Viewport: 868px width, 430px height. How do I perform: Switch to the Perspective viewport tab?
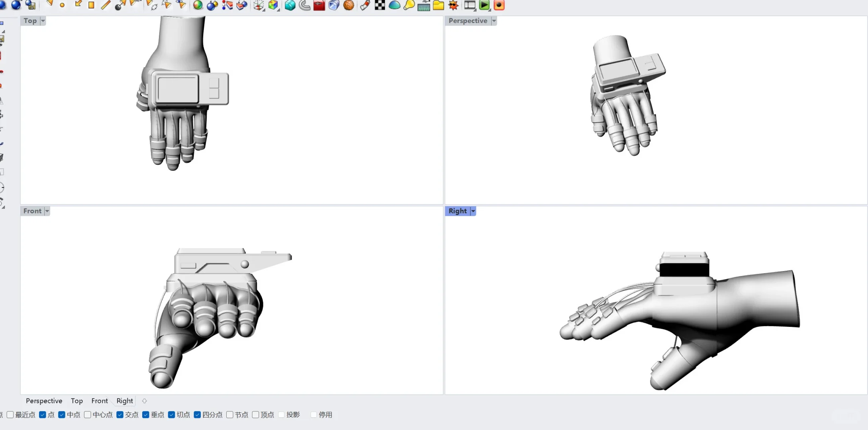tap(44, 401)
